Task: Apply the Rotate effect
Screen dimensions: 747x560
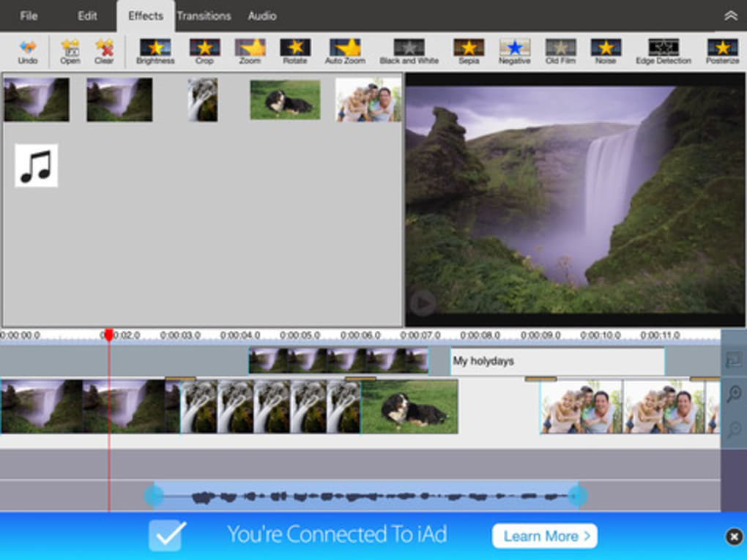Action: [295, 51]
